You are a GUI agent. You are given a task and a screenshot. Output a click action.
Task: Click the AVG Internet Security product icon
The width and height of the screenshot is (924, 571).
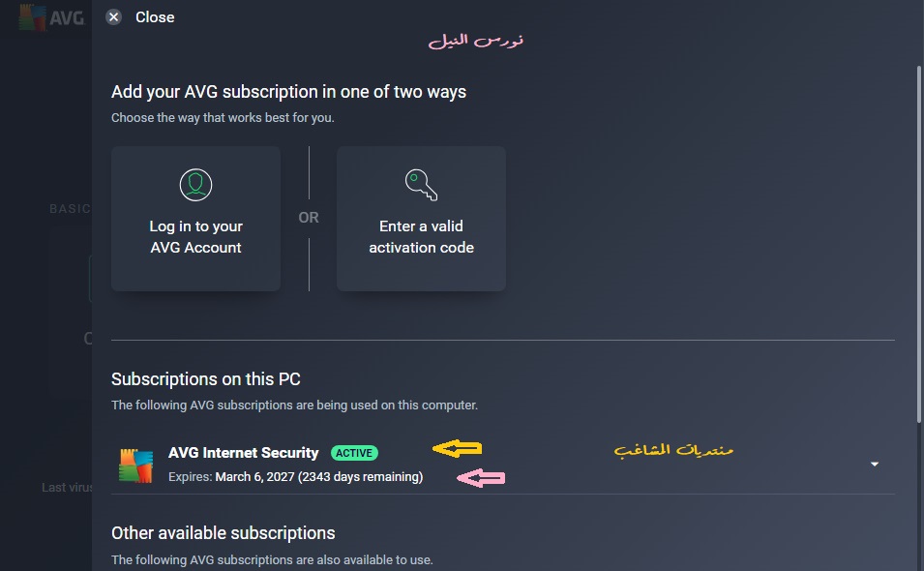[136, 465]
